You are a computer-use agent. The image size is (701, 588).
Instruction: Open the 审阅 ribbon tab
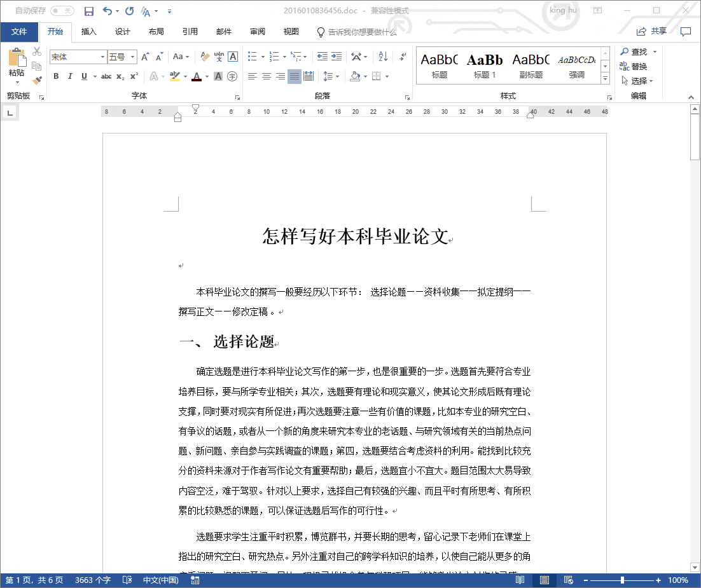pos(257,31)
